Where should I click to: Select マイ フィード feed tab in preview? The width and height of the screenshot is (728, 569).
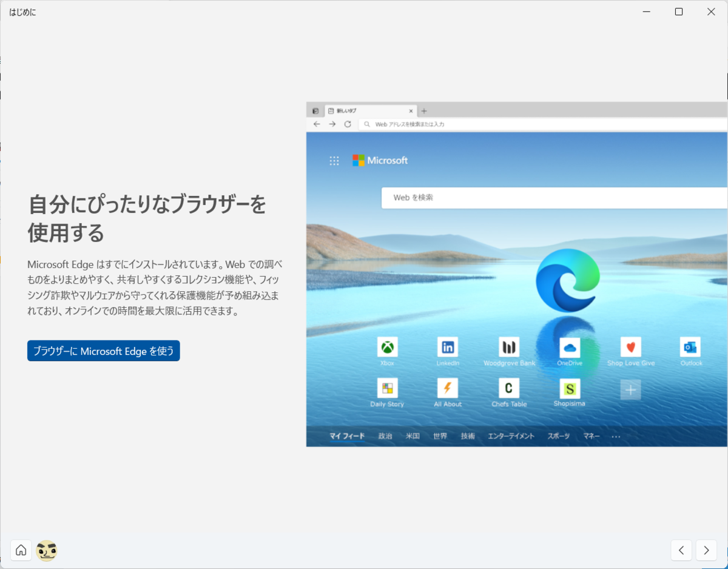[347, 436]
